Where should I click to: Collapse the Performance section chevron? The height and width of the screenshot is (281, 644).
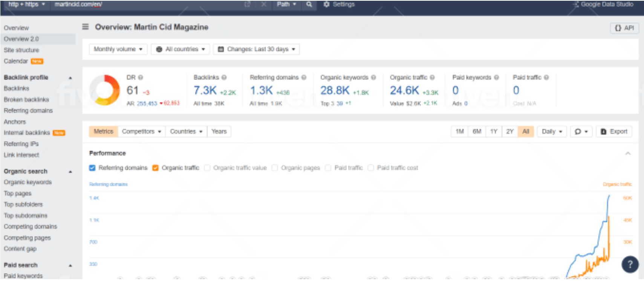click(628, 153)
